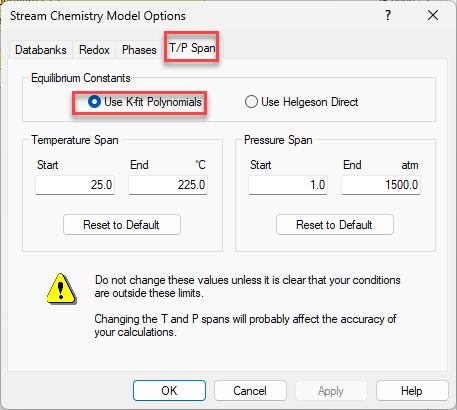The height and width of the screenshot is (410, 457).
Task: Open the Redox tab
Action: pyautogui.click(x=94, y=50)
